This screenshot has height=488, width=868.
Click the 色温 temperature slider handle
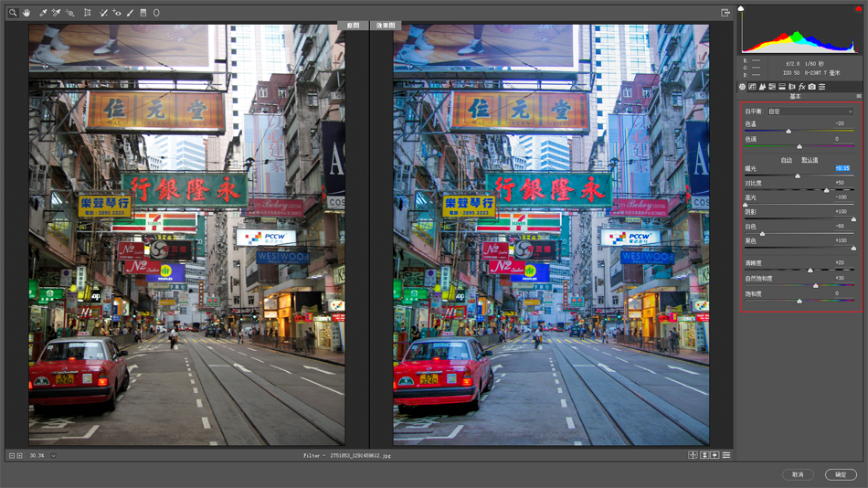point(789,132)
